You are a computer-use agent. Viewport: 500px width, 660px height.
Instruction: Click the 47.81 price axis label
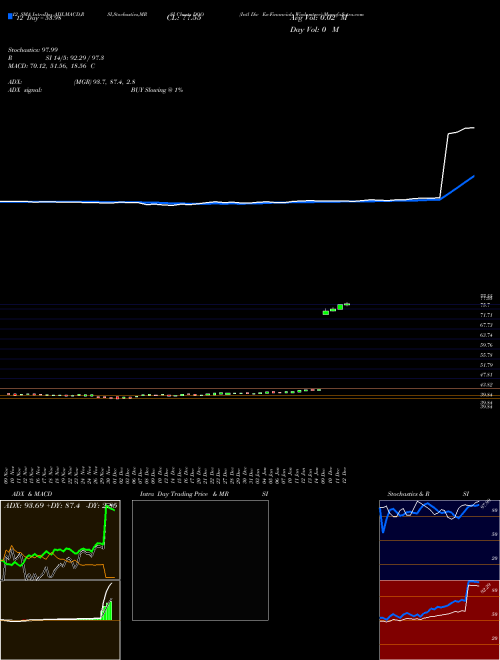click(486, 375)
